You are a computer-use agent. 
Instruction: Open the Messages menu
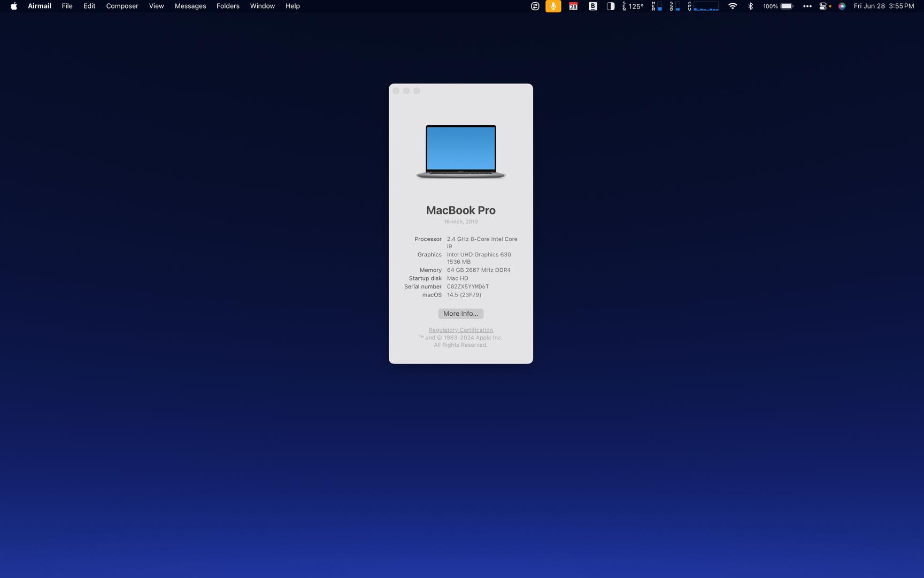(x=190, y=6)
